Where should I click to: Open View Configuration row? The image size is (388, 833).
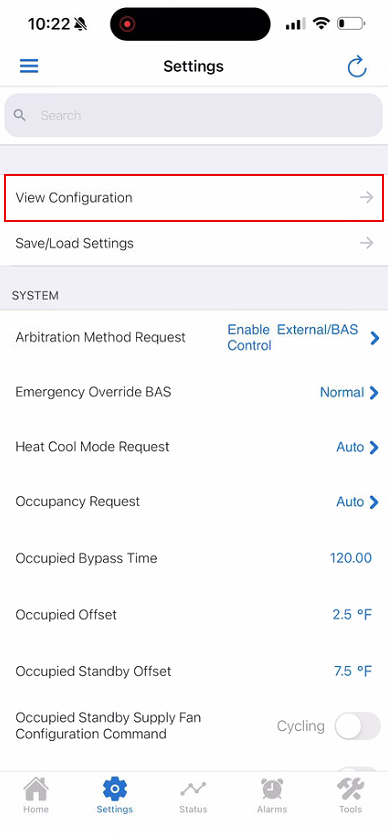[194, 198]
